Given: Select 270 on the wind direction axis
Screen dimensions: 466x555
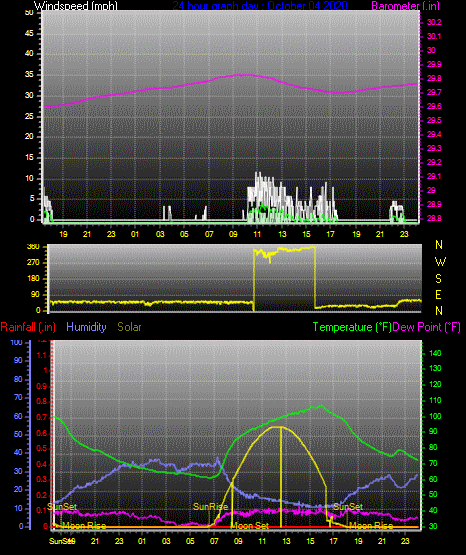Looking at the screenshot, I should point(33,263).
